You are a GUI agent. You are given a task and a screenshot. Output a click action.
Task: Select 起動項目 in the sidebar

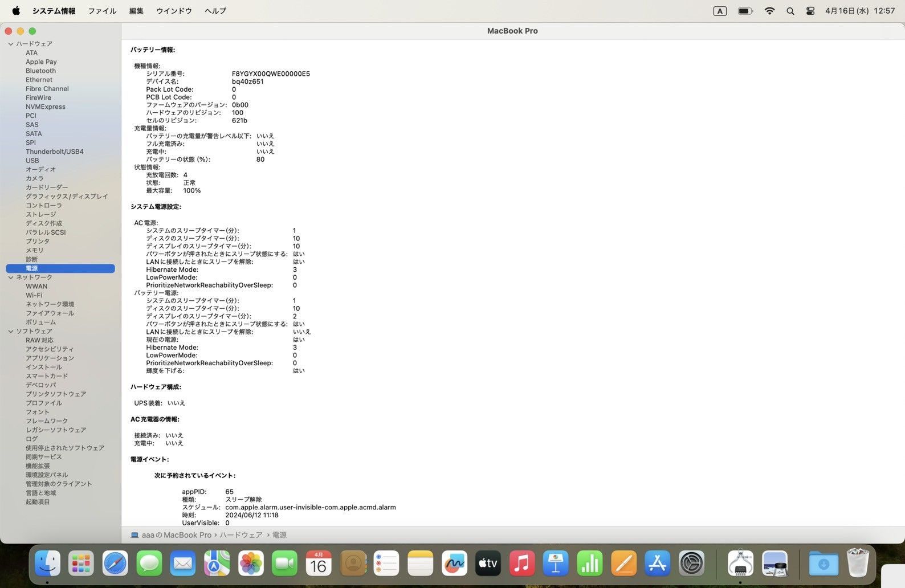click(38, 501)
